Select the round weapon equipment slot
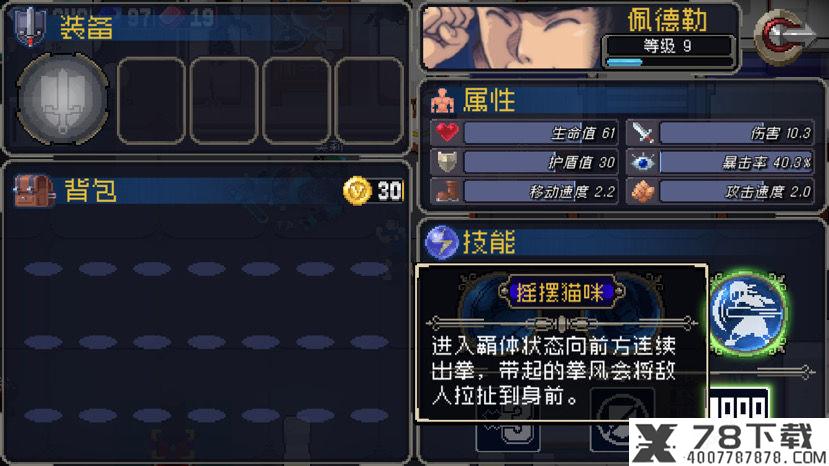The width and height of the screenshot is (829, 466). click(63, 99)
